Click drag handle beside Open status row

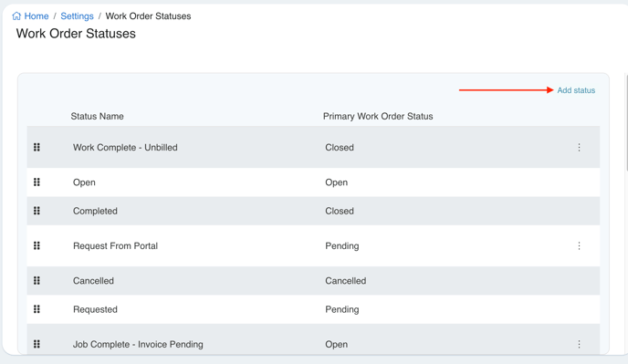37,182
